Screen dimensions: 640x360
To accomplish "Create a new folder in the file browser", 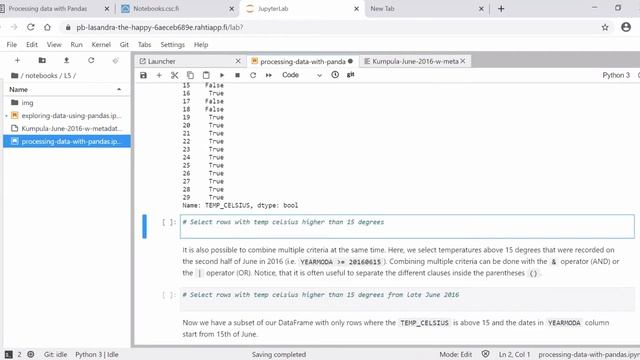I will 42,60.
